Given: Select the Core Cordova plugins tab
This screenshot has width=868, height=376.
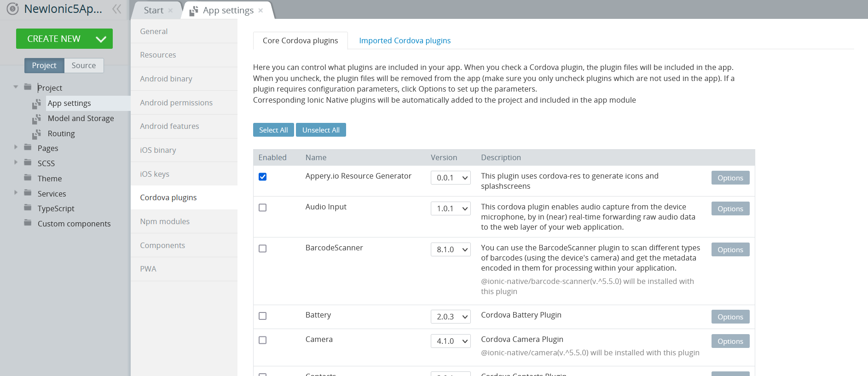Looking at the screenshot, I should tap(301, 40).
